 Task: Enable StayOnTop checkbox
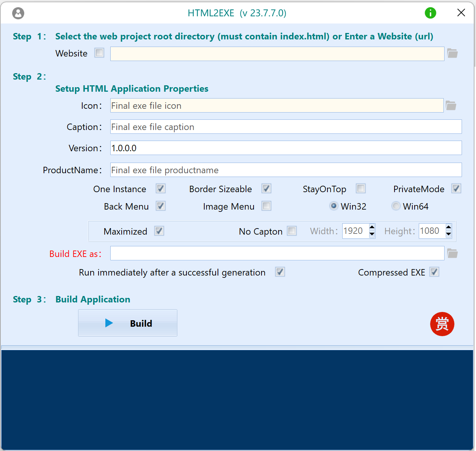pyautogui.click(x=361, y=188)
